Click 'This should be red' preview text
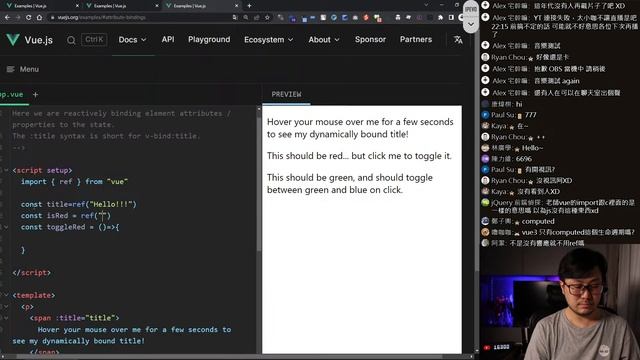 point(359,156)
